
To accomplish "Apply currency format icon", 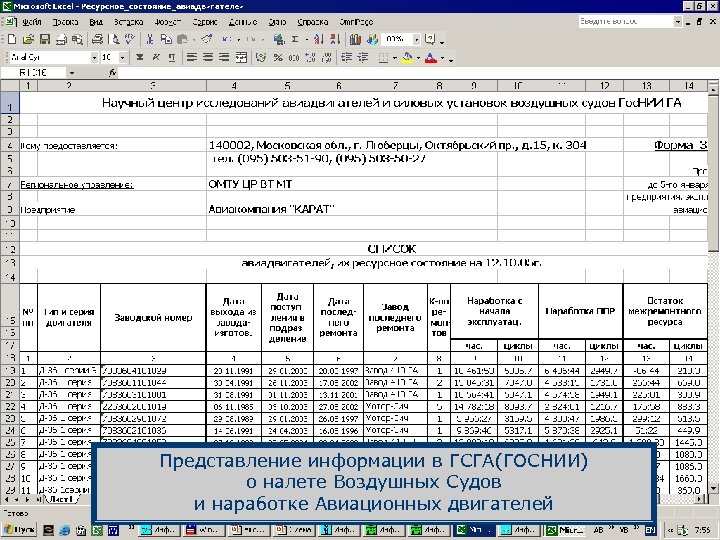I will 261,57.
